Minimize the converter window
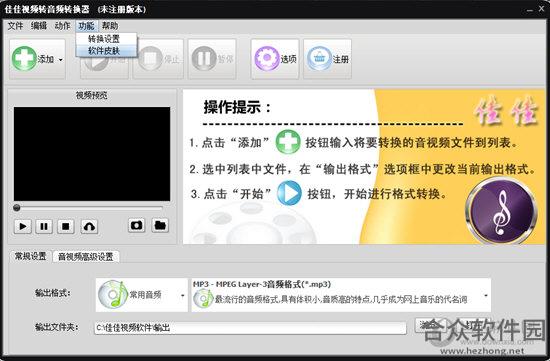The image size is (550, 361). point(530,9)
